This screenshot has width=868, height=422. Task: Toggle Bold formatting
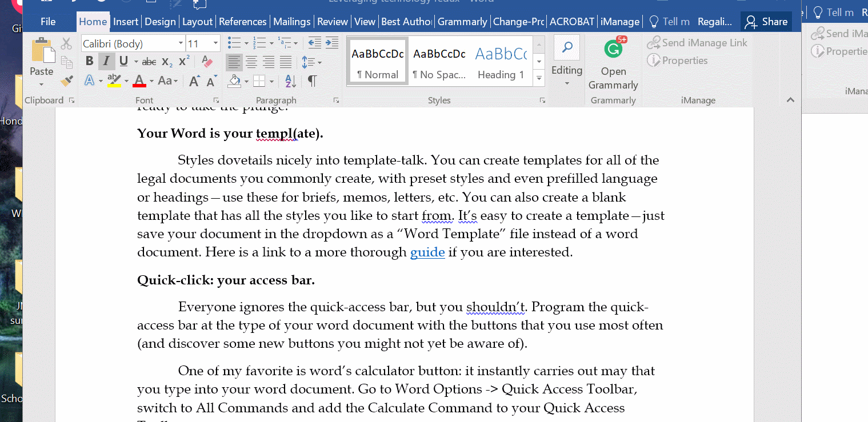(89, 62)
